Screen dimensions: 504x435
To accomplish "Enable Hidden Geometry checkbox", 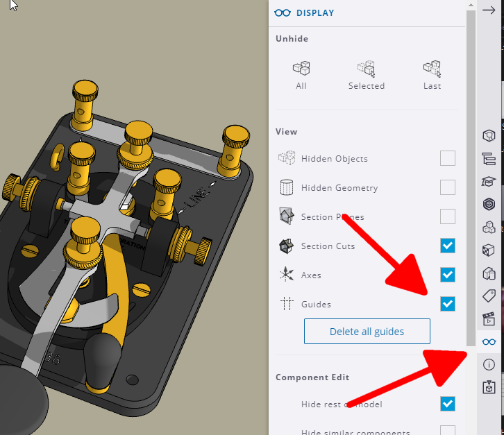I will tap(448, 187).
